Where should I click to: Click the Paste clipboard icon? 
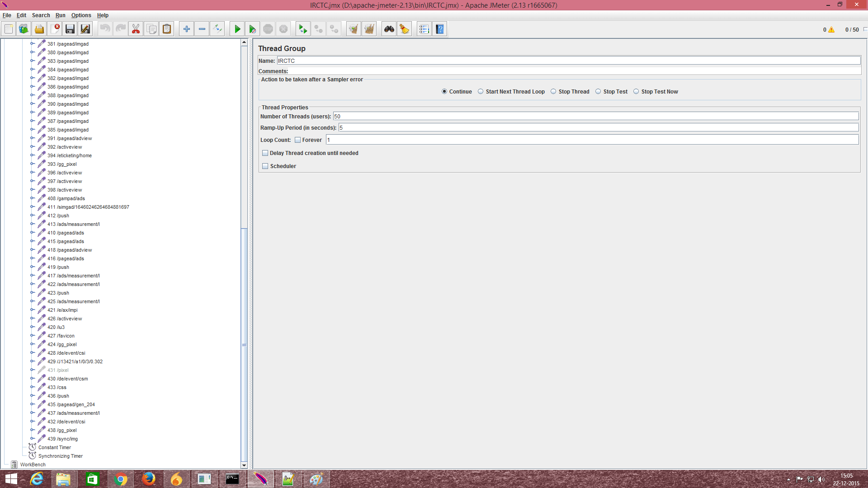click(x=167, y=29)
